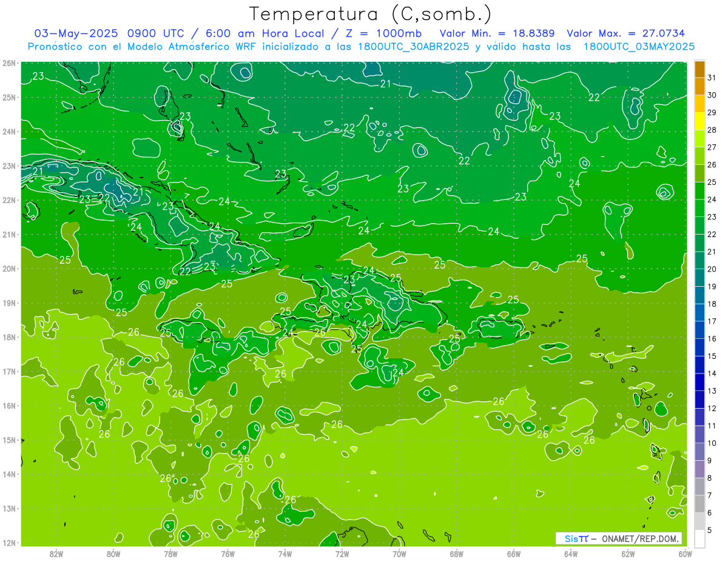Viewport: 728px width, 562px height.
Task: Click the "22N" latitude axis label
Action: coord(9,200)
